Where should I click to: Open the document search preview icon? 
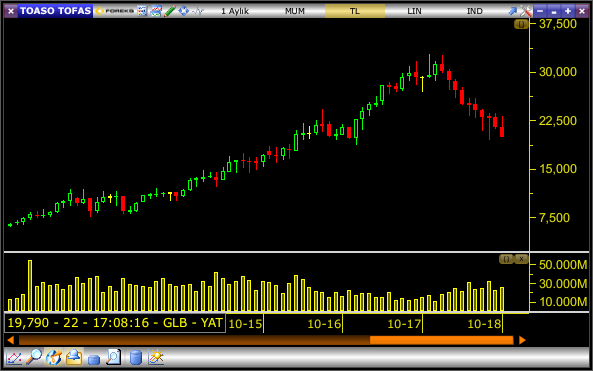pyautogui.click(x=113, y=357)
